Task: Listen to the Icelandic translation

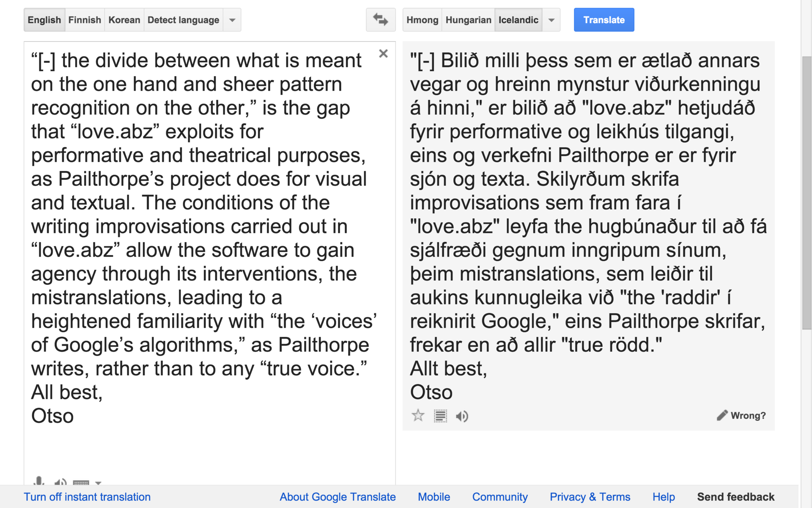Action: (x=462, y=416)
